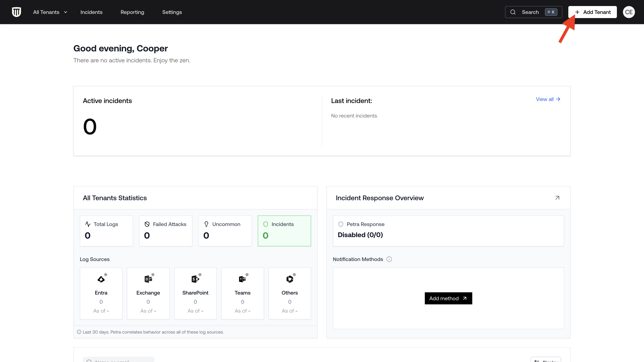Select the Others log source card
This screenshot has height=362, width=644.
coord(289,293)
